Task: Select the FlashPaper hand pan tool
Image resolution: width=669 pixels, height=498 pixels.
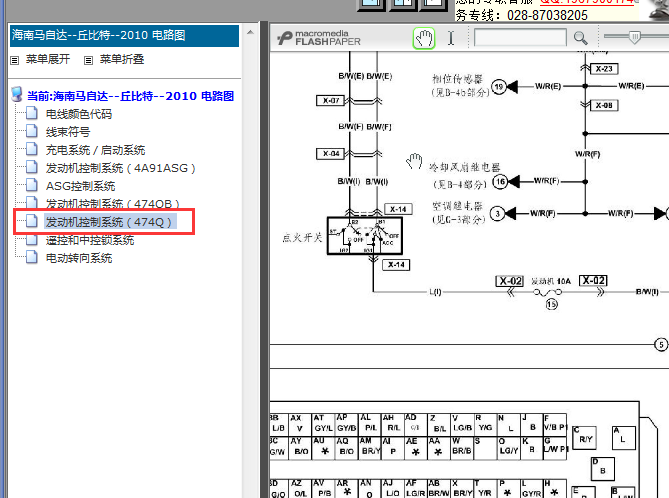Action: 424,38
